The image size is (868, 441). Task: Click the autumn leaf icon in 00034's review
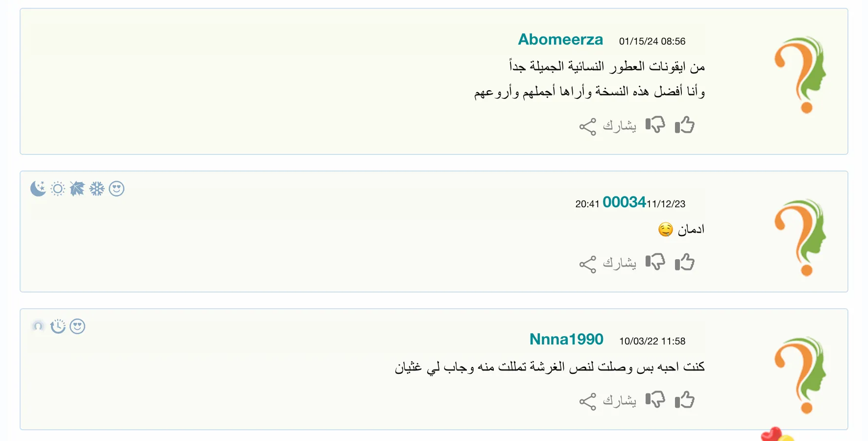click(77, 189)
